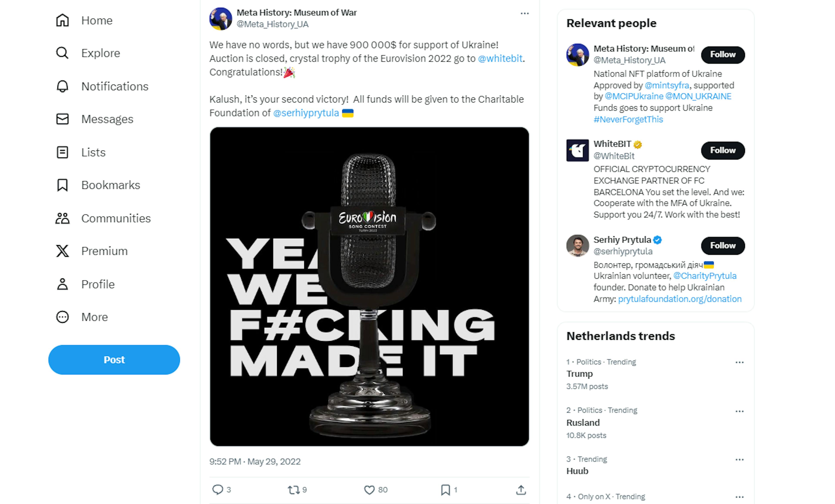Open Explore with the magnifier icon
Viewport: 835px width, 504px height.
(x=62, y=53)
